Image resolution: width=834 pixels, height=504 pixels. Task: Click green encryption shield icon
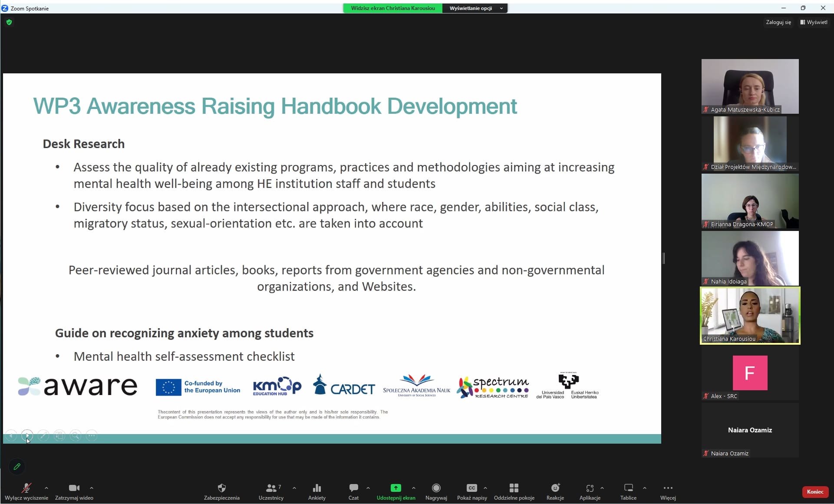[x=9, y=22]
